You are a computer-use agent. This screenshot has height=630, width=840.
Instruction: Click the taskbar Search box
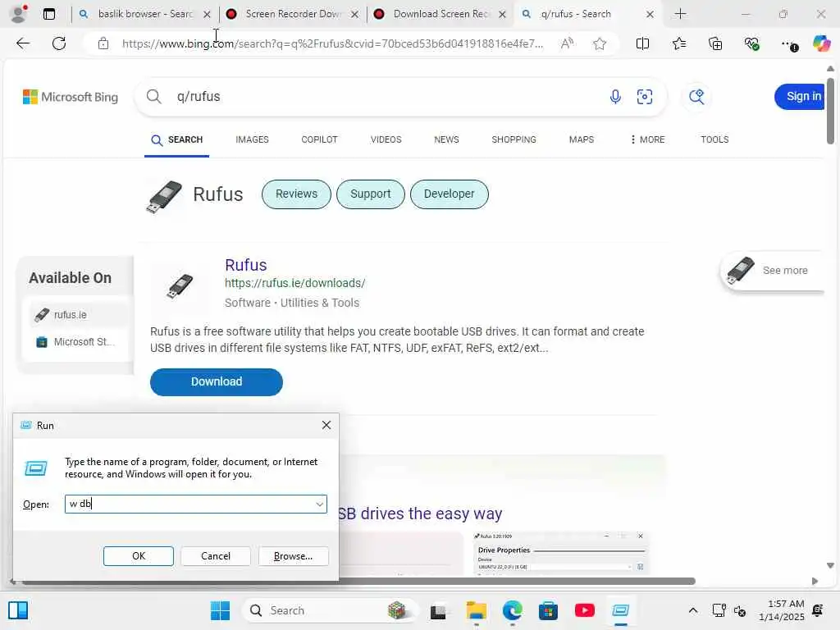point(328,610)
